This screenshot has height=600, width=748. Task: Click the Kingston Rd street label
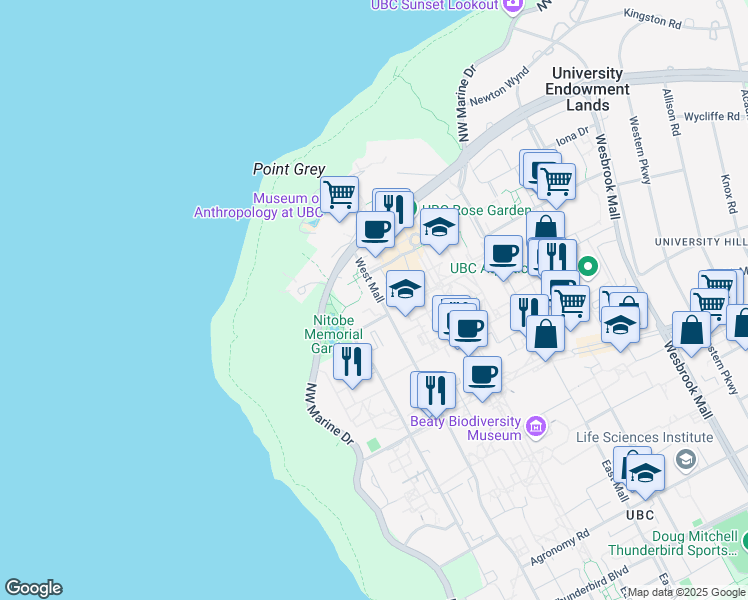(653, 19)
